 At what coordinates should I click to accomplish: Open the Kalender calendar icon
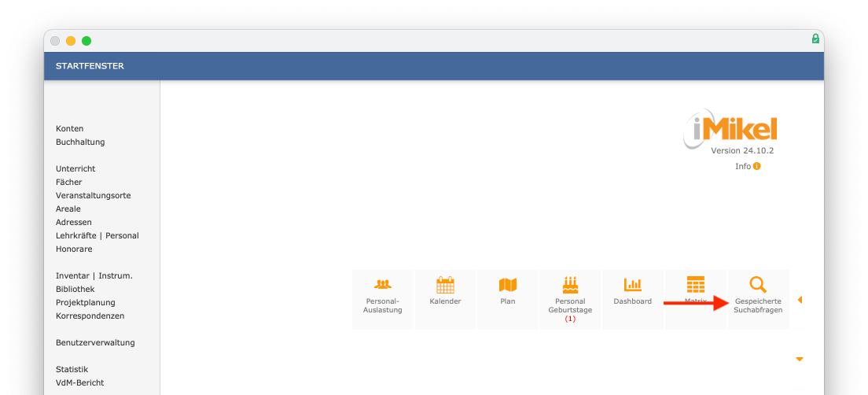tap(445, 285)
